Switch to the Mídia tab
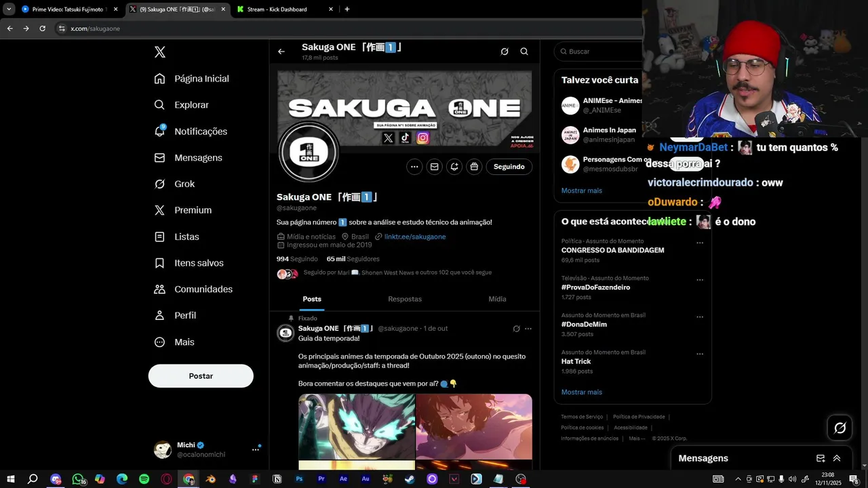The image size is (868, 488). 497,299
